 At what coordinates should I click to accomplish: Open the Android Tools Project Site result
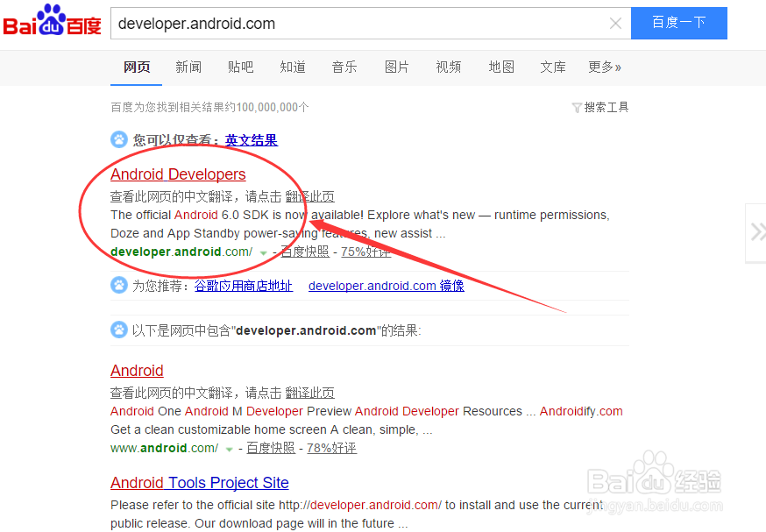click(x=199, y=483)
